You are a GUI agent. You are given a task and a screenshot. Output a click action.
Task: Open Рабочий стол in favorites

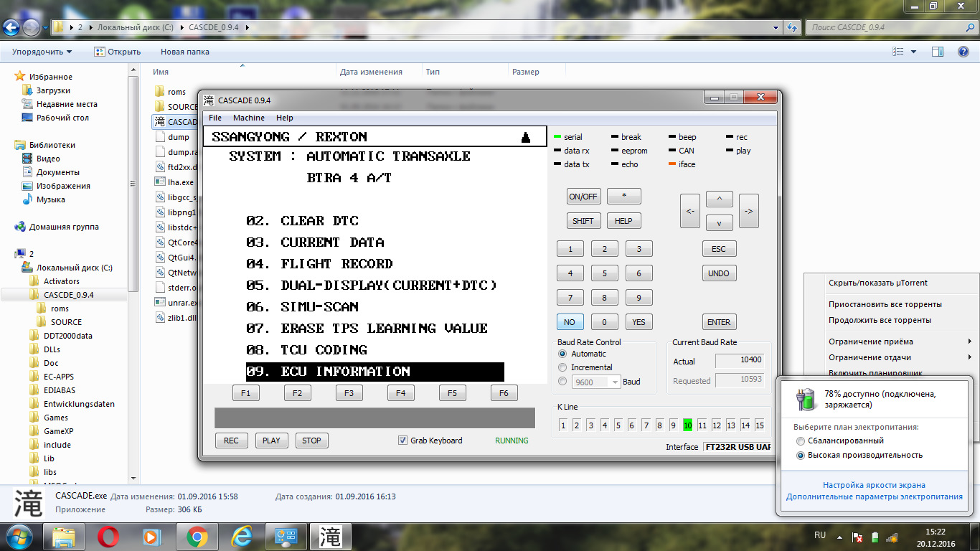[62, 118]
